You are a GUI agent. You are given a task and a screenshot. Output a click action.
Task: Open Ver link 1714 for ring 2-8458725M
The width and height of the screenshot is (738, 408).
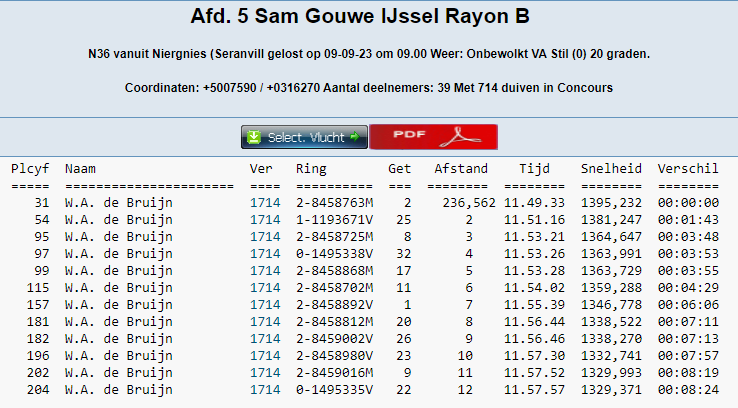point(265,237)
